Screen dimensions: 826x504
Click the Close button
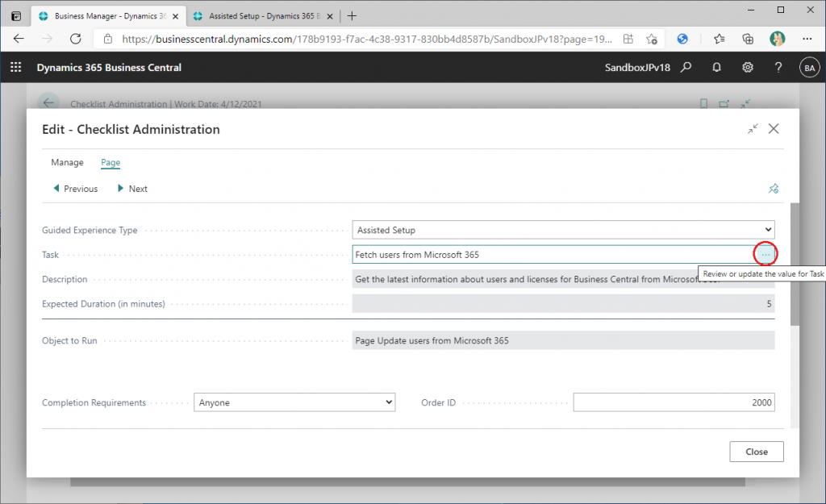[x=757, y=452]
